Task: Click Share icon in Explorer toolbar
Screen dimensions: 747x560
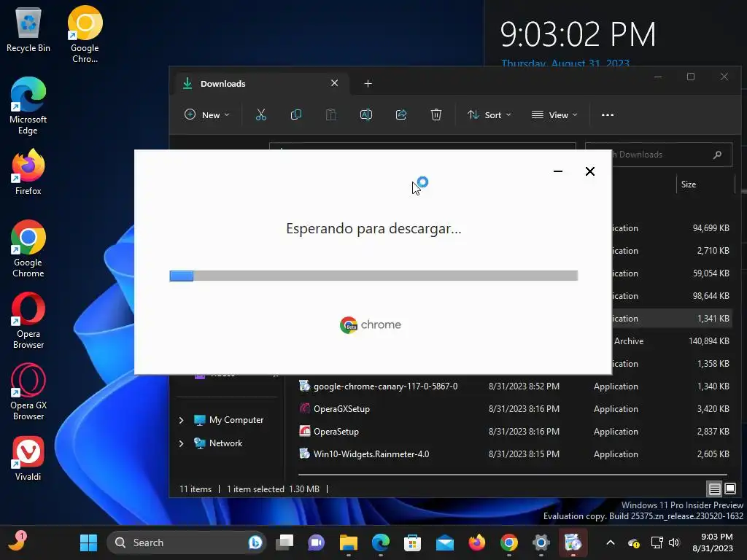Action: pos(401,114)
